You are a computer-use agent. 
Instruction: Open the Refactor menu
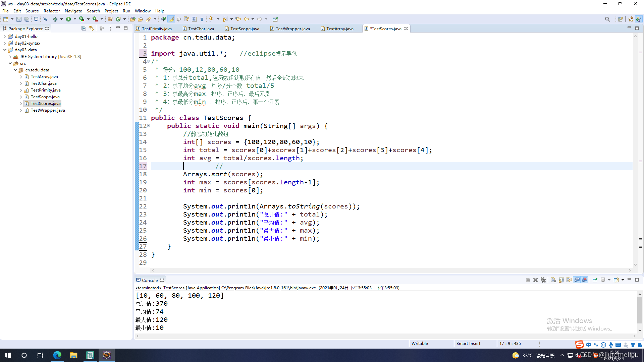(52, 11)
